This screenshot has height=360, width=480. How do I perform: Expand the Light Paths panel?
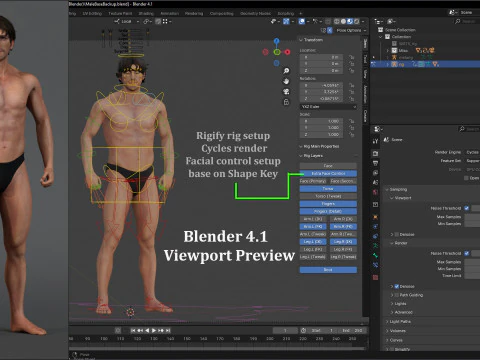coord(398,322)
